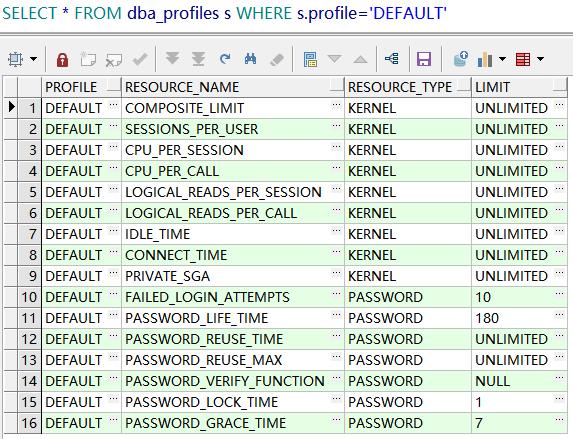Click the refresh query icon
The image size is (573, 439).
click(x=225, y=58)
